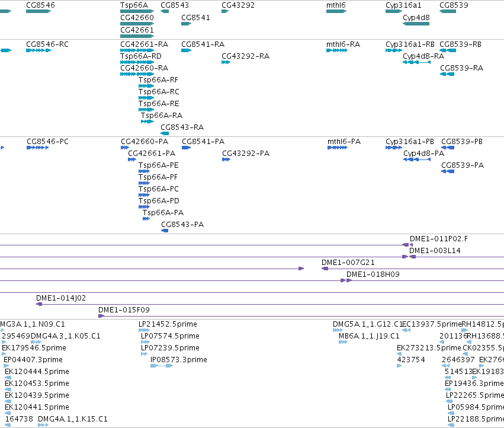Click the mthl6 gene bar
The width and height of the screenshot is (504, 428).
click(336, 11)
